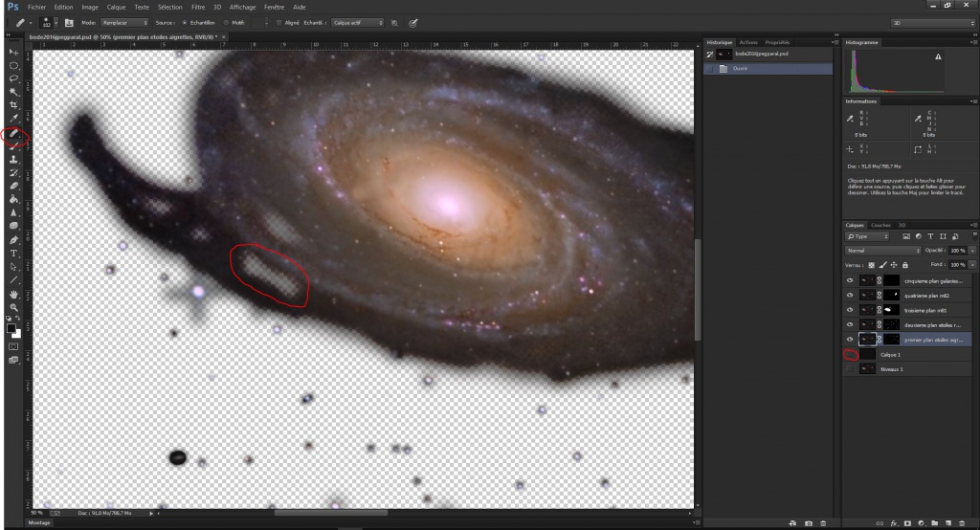This screenshot has width=980, height=530.
Task: Switch to the Actions tab
Action: 748,42
